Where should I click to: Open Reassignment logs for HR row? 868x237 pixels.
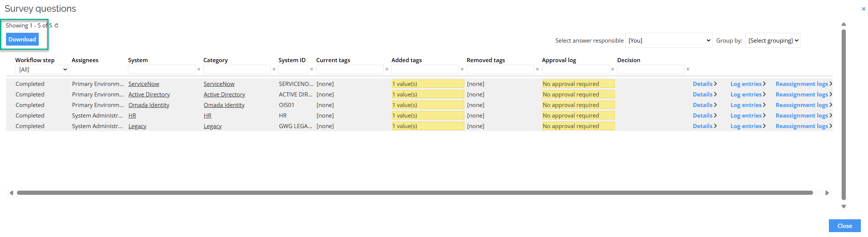point(804,115)
